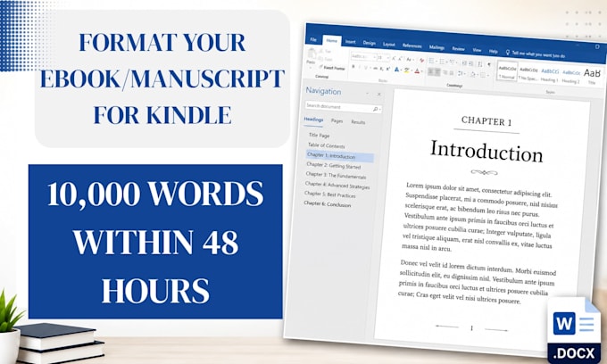Align text left in the ribbon

point(431,71)
